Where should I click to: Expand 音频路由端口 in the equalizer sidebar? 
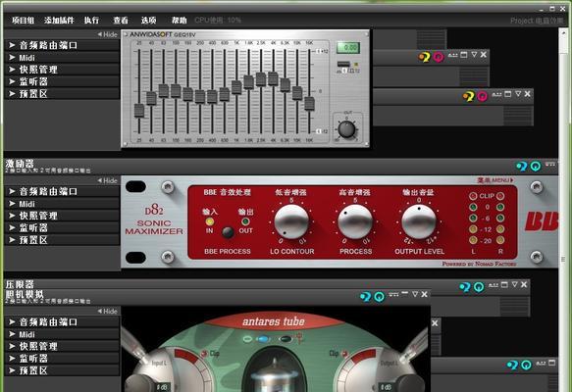(62, 45)
